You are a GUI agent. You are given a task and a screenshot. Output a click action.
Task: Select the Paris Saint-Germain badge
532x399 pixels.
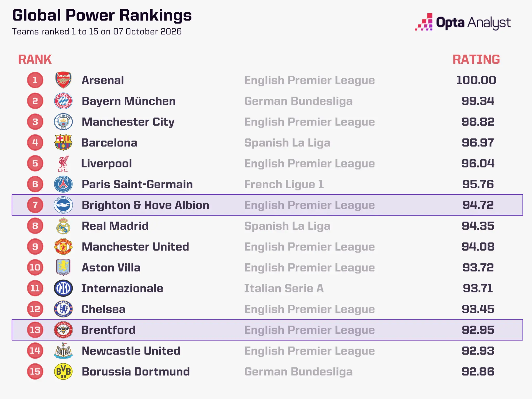click(63, 184)
